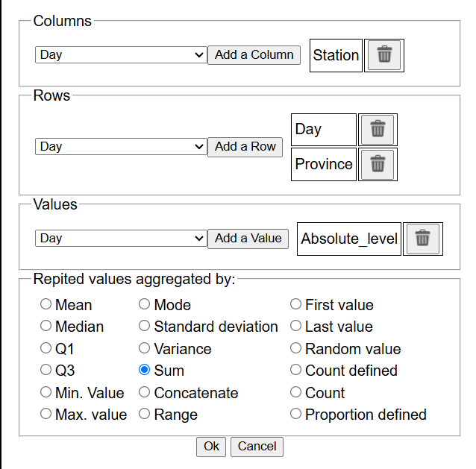Click the Province row label
Viewport: 476px width, 469px height.
click(324, 164)
